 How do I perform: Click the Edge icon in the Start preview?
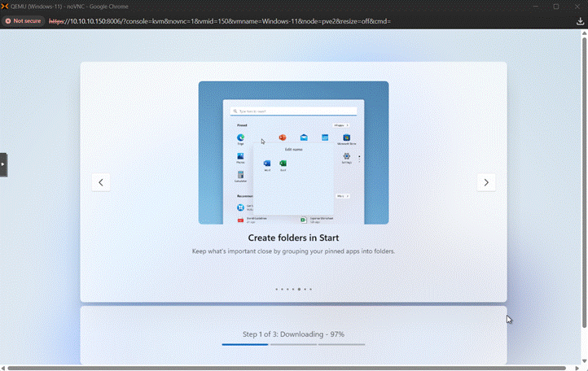pos(241,138)
